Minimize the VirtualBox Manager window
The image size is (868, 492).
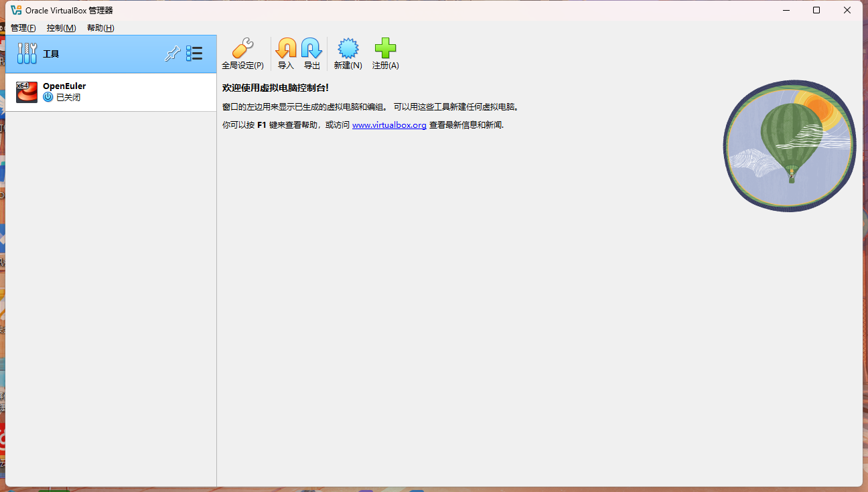coord(786,10)
